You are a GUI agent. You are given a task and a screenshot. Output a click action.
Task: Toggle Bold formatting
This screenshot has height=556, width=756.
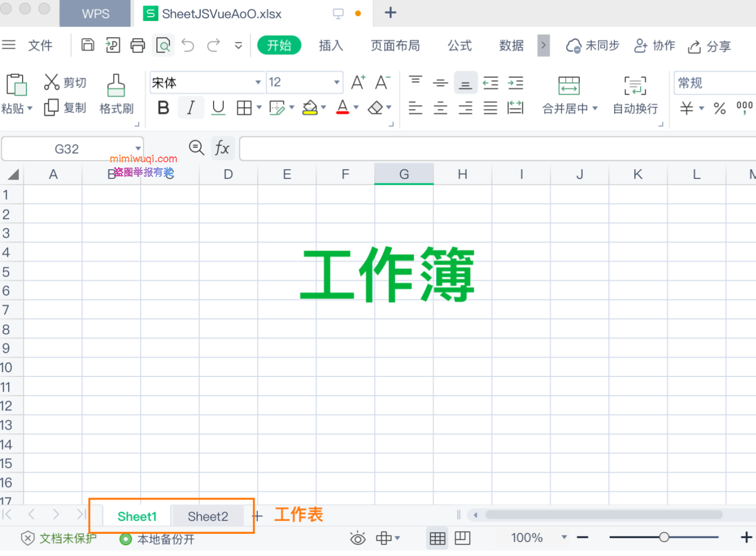pos(163,108)
